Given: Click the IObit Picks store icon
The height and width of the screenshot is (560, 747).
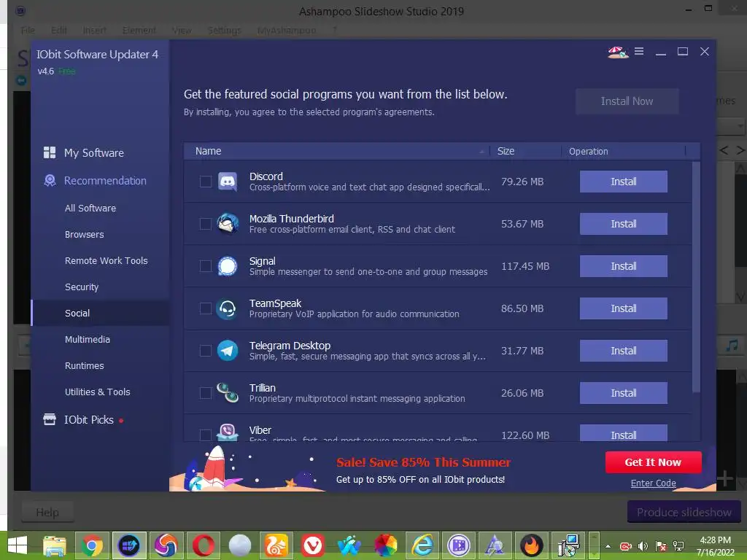Looking at the screenshot, I should [50, 419].
